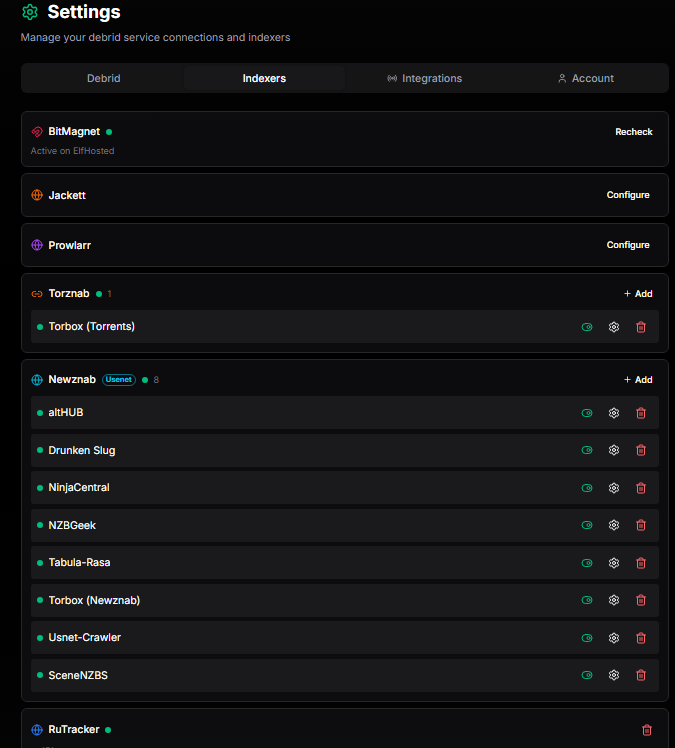Open settings gear for altHUB indexer

click(614, 413)
